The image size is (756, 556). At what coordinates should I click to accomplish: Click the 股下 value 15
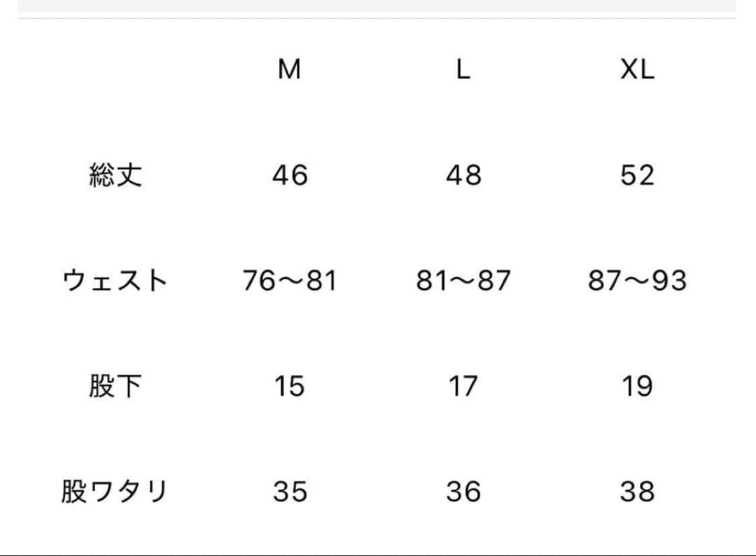point(290,386)
